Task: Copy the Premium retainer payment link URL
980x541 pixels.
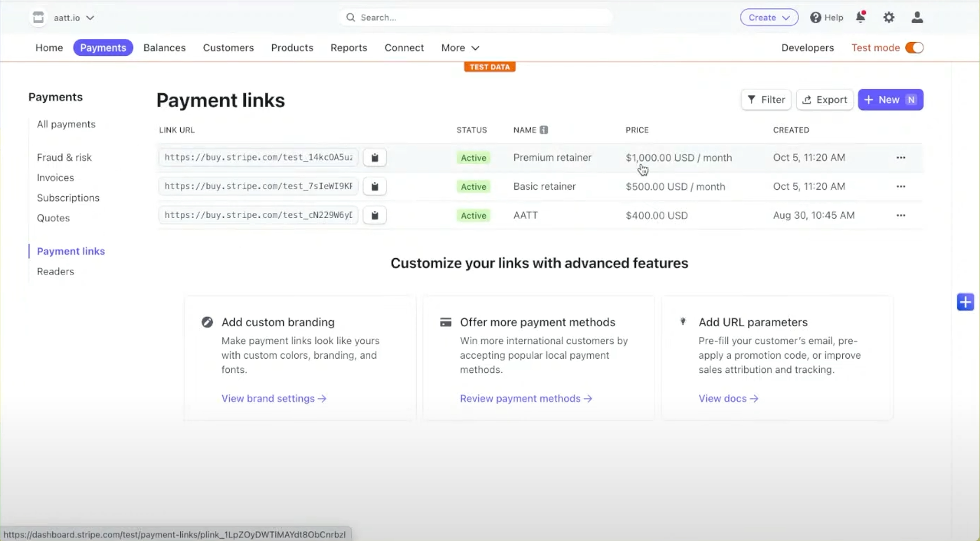Action: 375,157
